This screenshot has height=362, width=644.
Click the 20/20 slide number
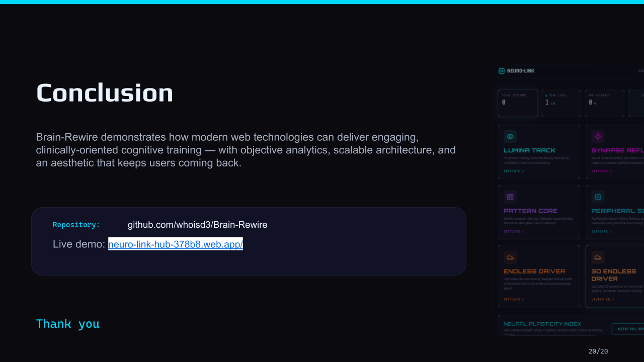(598, 351)
